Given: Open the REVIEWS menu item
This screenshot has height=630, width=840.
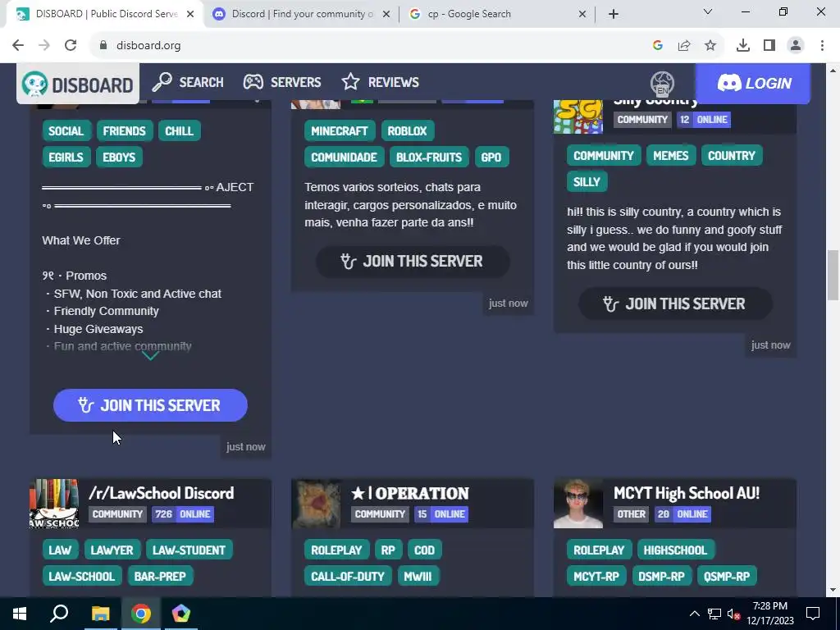Looking at the screenshot, I should pos(381,82).
